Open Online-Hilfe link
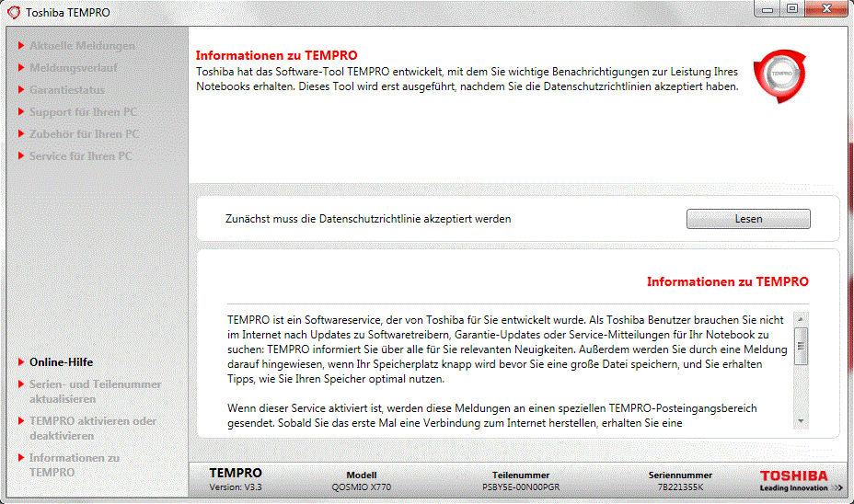854x504 pixels. coord(61,362)
